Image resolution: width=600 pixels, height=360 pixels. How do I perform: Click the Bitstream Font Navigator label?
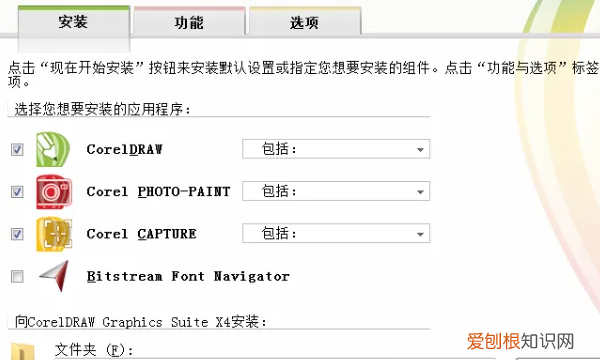[188, 276]
